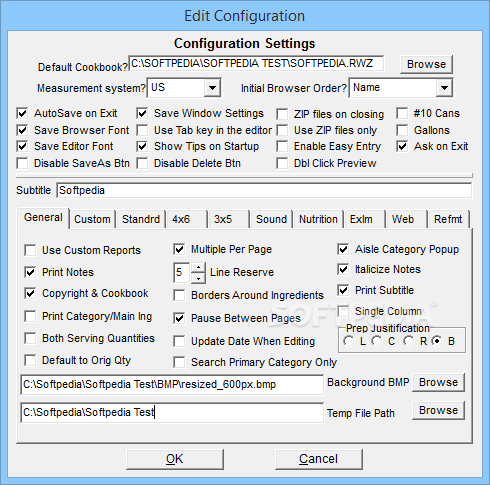Confirm settings with OK
The height and width of the screenshot is (485, 490).
175,459
